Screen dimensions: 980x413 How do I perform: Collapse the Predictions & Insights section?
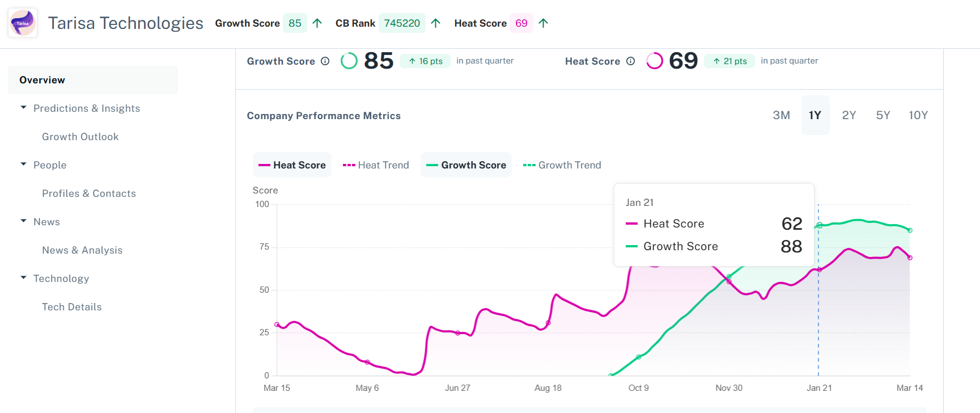(x=23, y=107)
